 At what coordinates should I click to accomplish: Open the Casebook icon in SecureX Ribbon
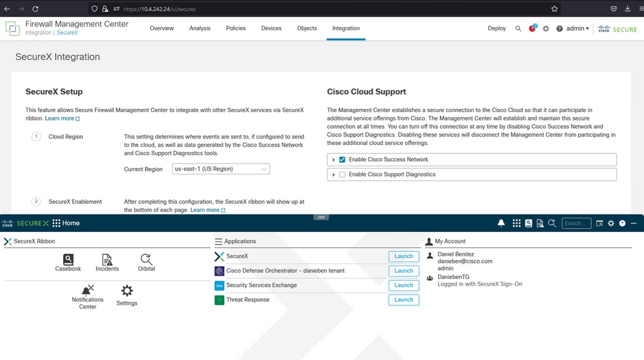pyautogui.click(x=68, y=262)
